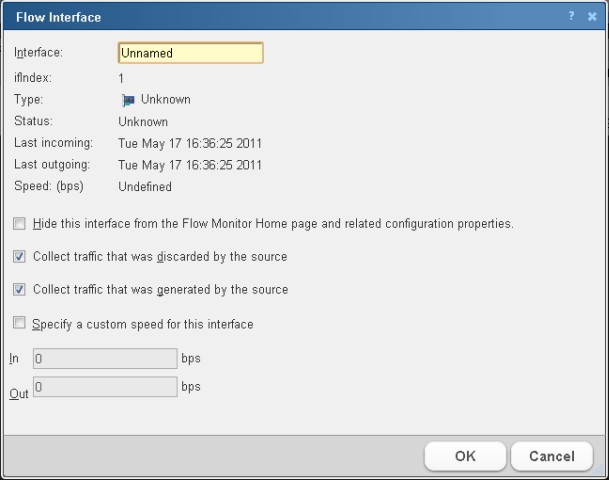Click the Out speed bps field

pos(105,387)
